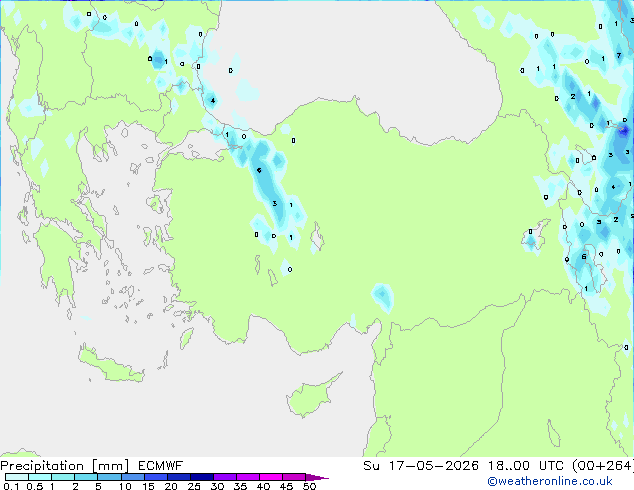Pick the legend swatch between 10 and 15

click(133, 477)
